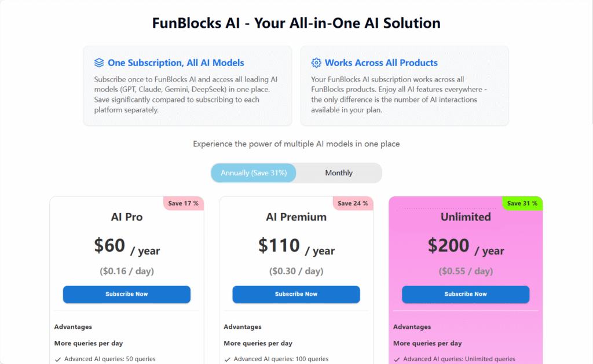This screenshot has height=364, width=593.
Task: Click the Save 17 % badge
Action: 184,203
